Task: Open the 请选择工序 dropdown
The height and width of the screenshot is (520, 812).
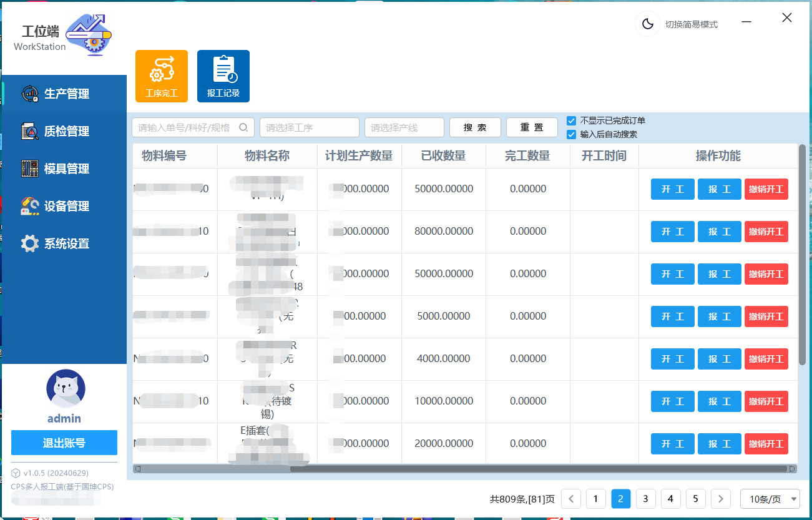Action: tap(309, 127)
